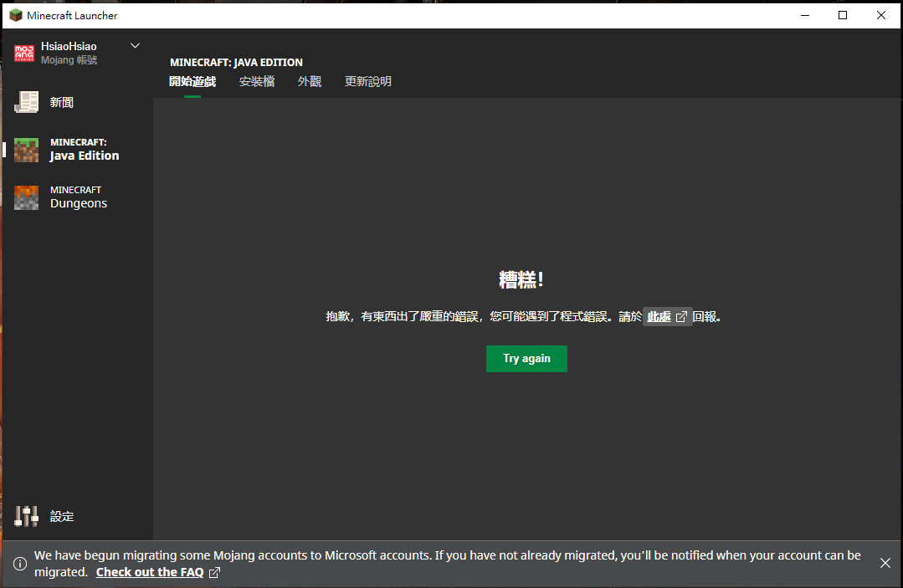Switch to the 開始遊戲 tab
903x588 pixels.
click(192, 82)
